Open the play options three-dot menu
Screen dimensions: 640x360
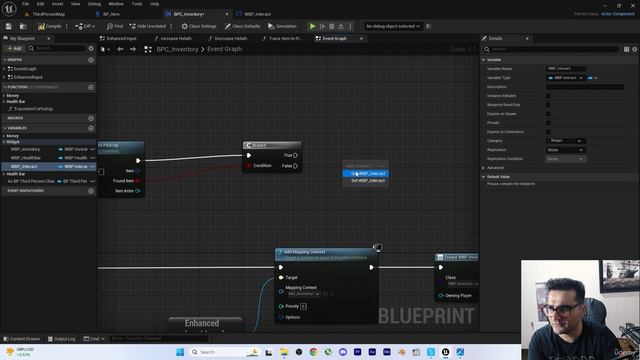350,26
